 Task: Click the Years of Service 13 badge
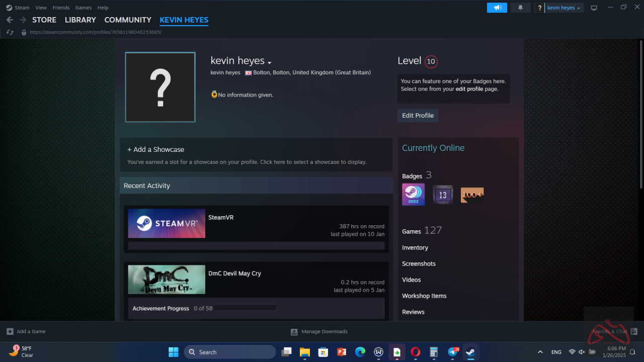443,195
